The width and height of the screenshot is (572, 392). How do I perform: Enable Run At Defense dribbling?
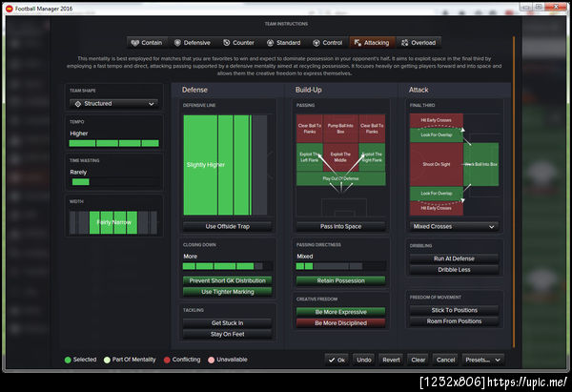coord(454,258)
